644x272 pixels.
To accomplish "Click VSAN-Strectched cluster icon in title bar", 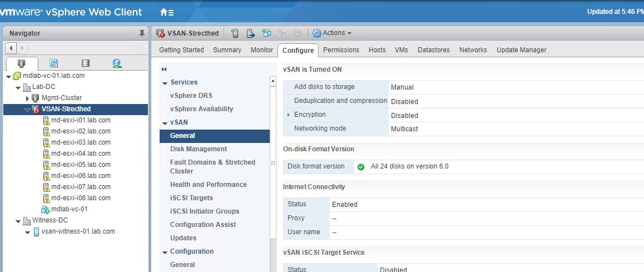I will [161, 33].
